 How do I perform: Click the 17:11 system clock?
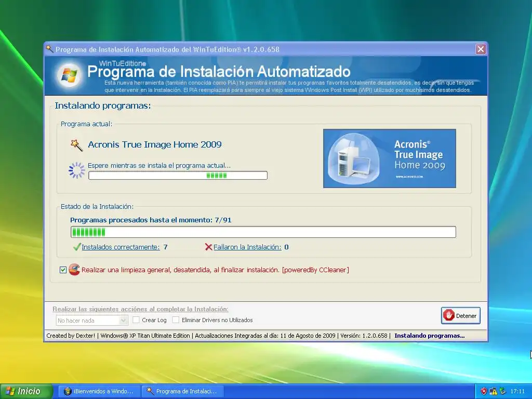click(517, 391)
